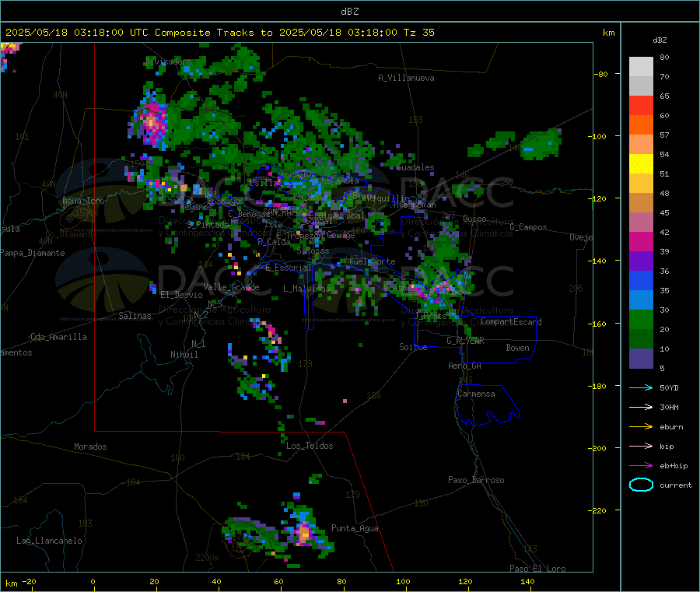
Task: Click the cyan 'current' ellipse legend symbol
Action: click(641, 485)
